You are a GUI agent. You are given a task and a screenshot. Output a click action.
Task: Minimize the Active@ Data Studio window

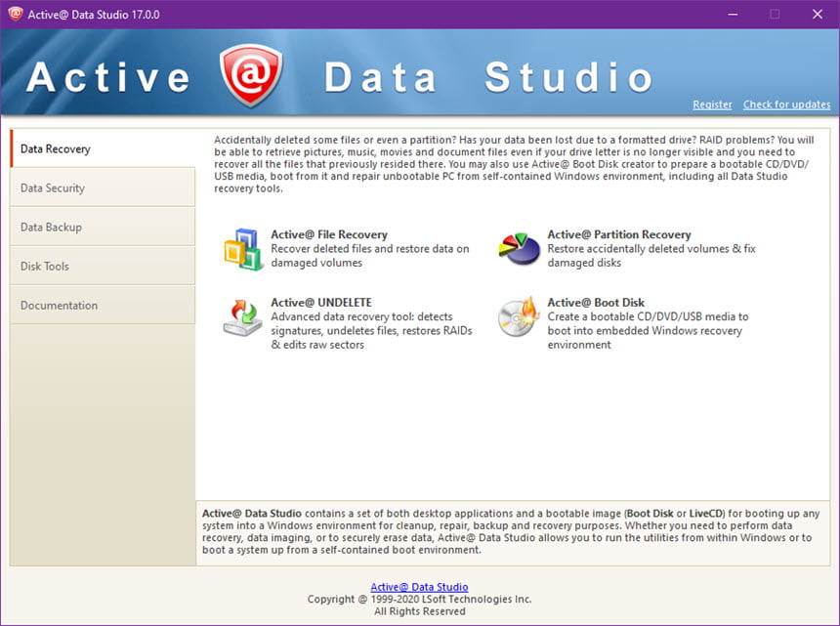(x=733, y=14)
